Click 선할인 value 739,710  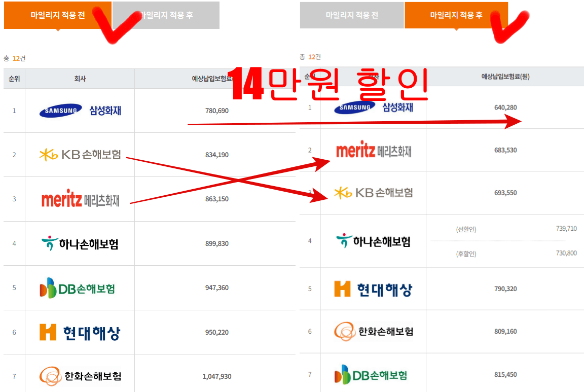click(x=566, y=228)
